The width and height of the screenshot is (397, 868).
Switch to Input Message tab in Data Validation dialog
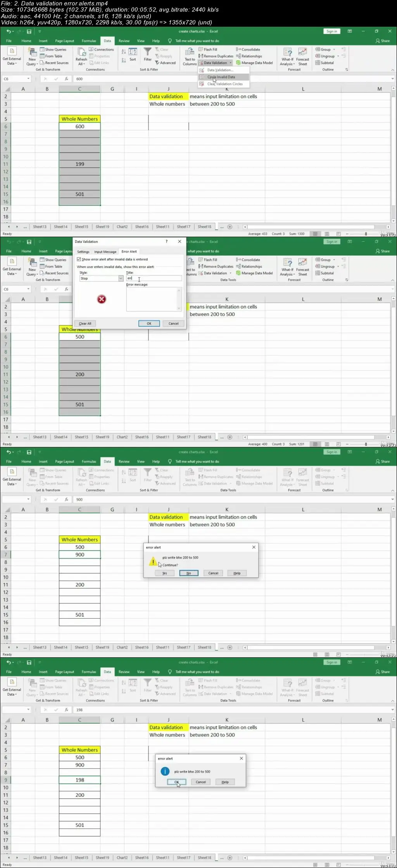tap(105, 252)
